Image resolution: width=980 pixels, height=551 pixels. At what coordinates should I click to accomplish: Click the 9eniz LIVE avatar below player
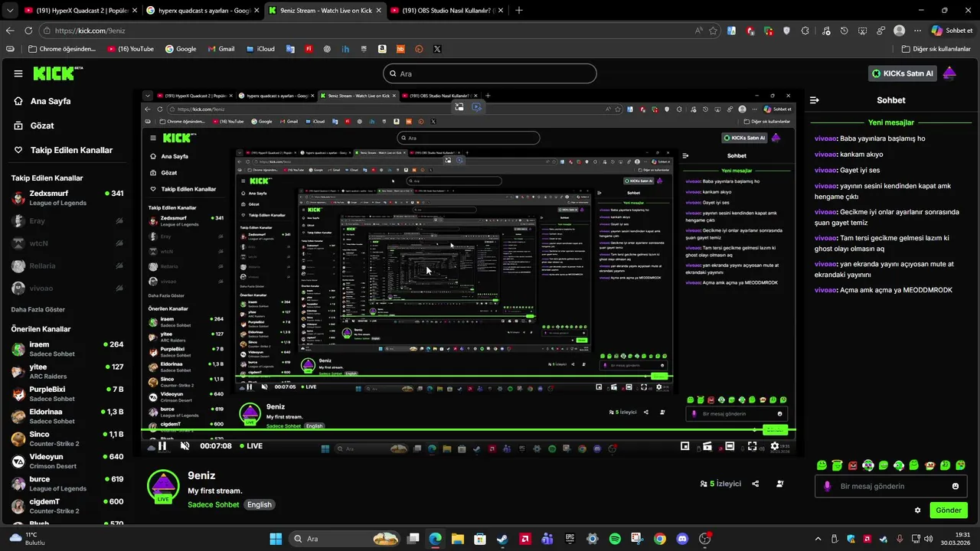pyautogui.click(x=163, y=487)
